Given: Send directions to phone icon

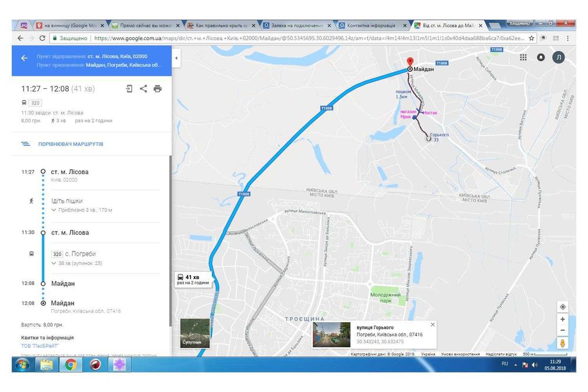Looking at the screenshot, I should 129,89.
